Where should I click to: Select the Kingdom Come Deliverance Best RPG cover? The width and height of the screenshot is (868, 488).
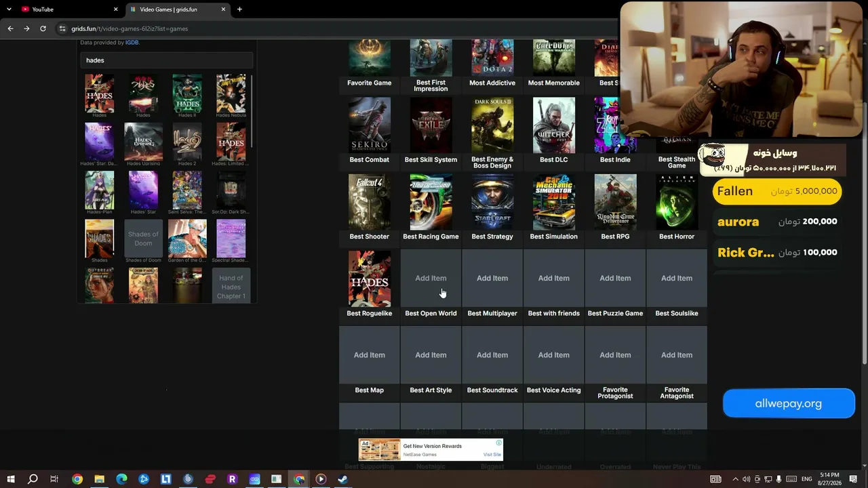pos(615,203)
